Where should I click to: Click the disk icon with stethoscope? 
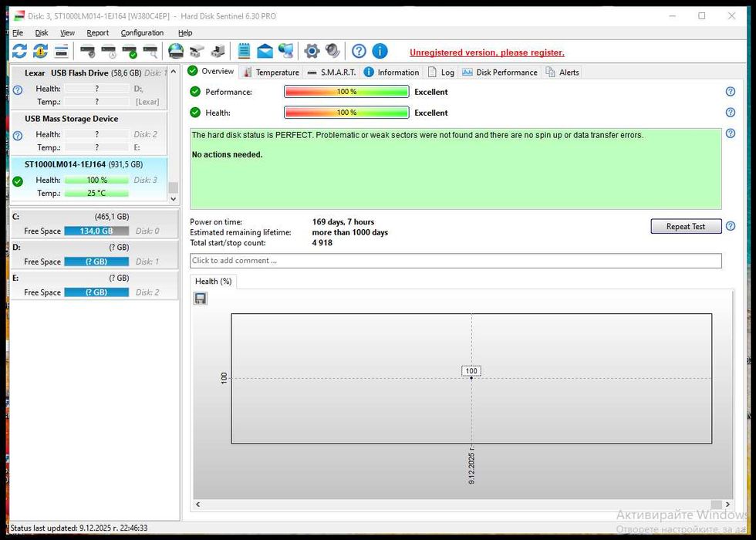tap(88, 51)
